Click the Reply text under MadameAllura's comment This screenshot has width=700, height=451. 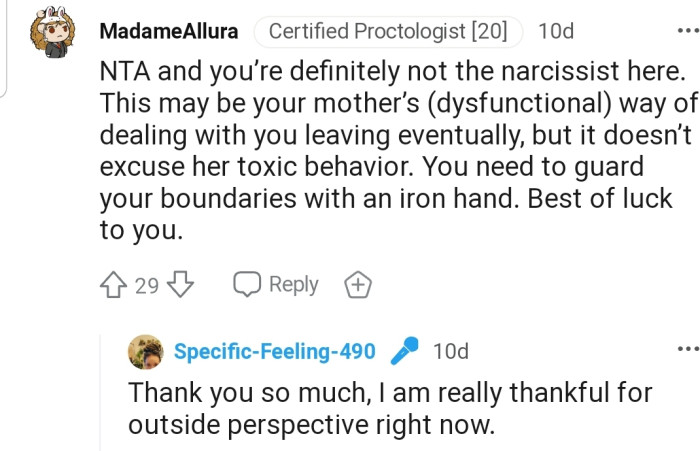pos(293,286)
